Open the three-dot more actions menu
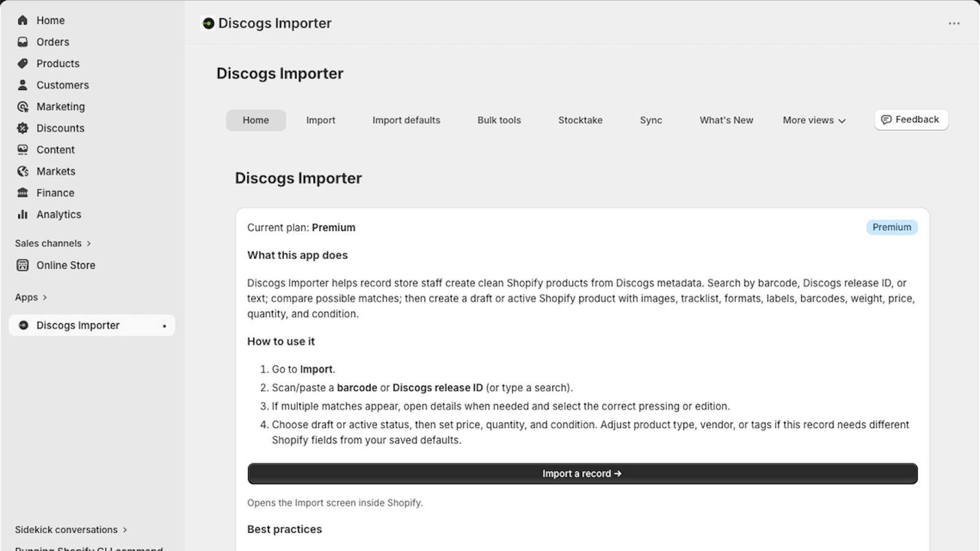 [x=954, y=23]
